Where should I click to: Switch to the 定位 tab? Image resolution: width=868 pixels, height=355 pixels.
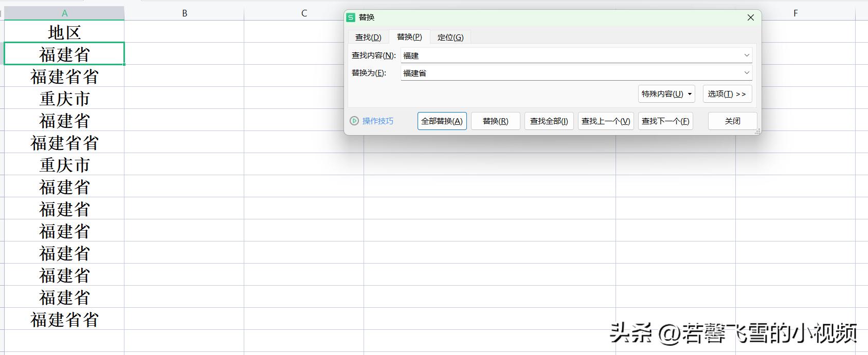[x=450, y=38]
